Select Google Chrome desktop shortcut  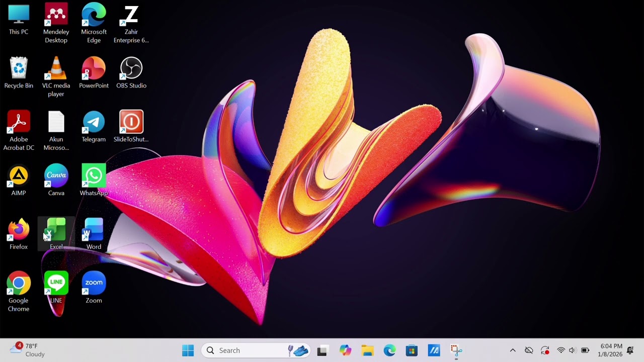coord(19,292)
